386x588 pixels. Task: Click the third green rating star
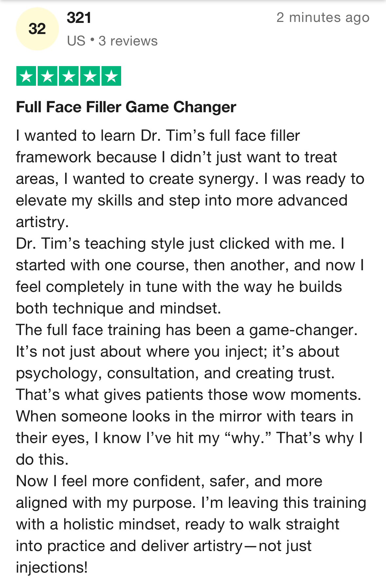coord(69,76)
